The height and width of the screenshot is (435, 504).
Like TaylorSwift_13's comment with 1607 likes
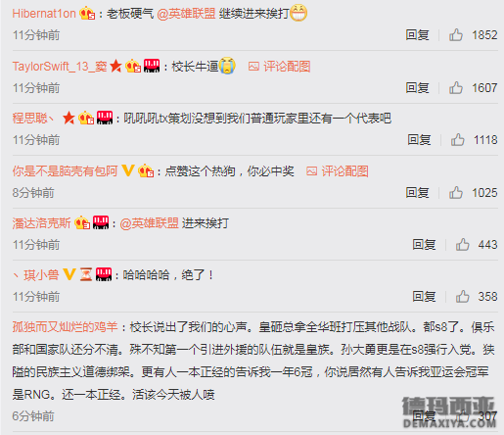456,88
